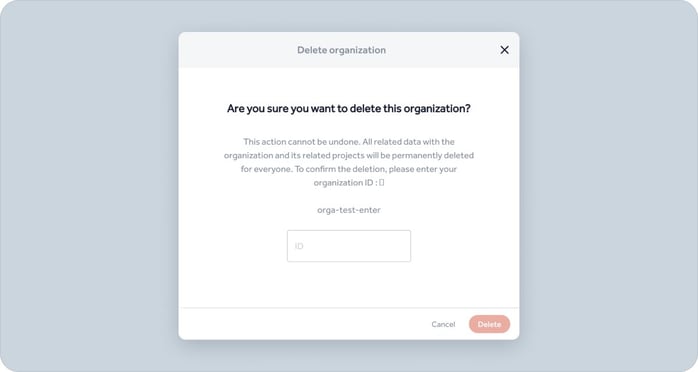Viewport: 698px width, 372px height.
Task: Click the 'This action cannot be undone' sentence
Action: point(300,142)
